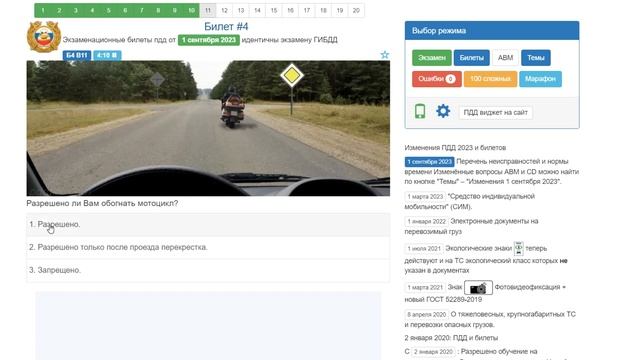The width and height of the screenshot is (640, 360).
Task: Go to question 6
Action: tap(125, 11)
